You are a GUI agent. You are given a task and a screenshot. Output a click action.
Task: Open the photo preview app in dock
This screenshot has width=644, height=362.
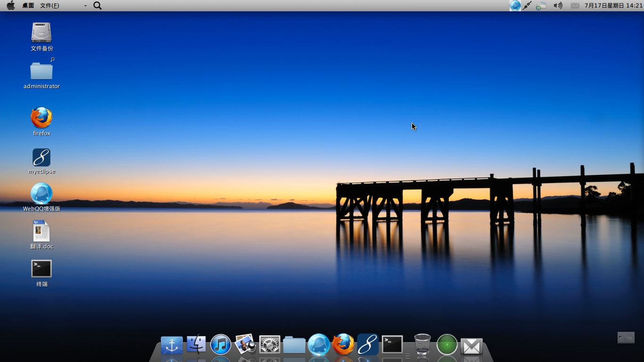pos(245,344)
